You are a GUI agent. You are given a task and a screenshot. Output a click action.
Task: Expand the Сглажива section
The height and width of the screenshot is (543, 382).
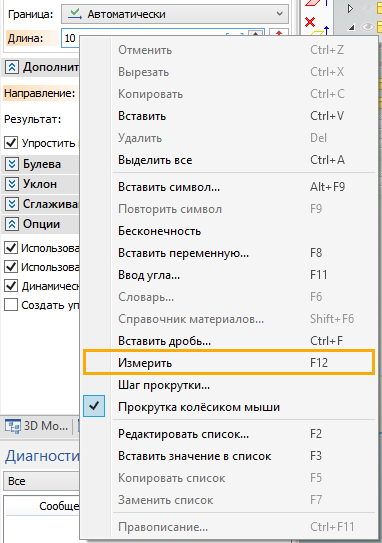[x=12, y=204]
